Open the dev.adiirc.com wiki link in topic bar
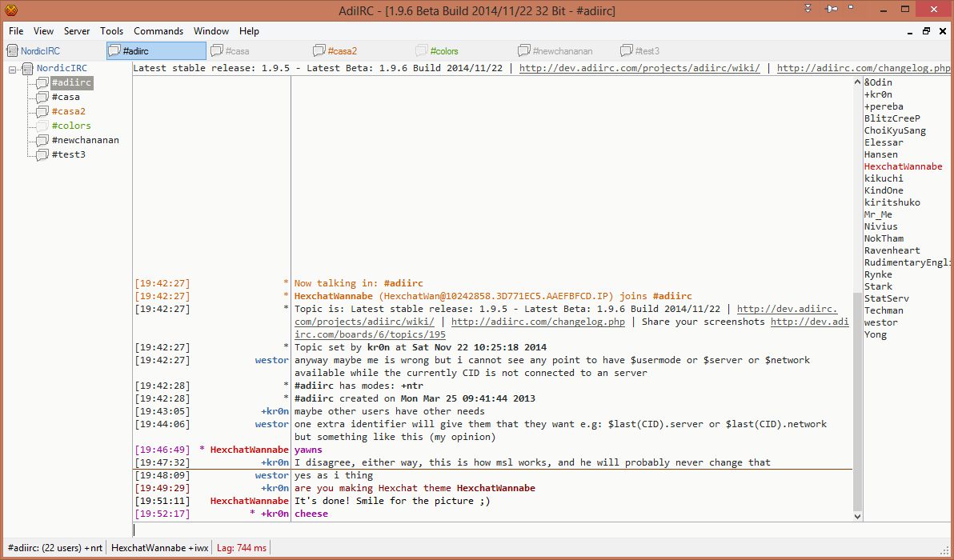This screenshot has height=560, width=954. [639, 68]
